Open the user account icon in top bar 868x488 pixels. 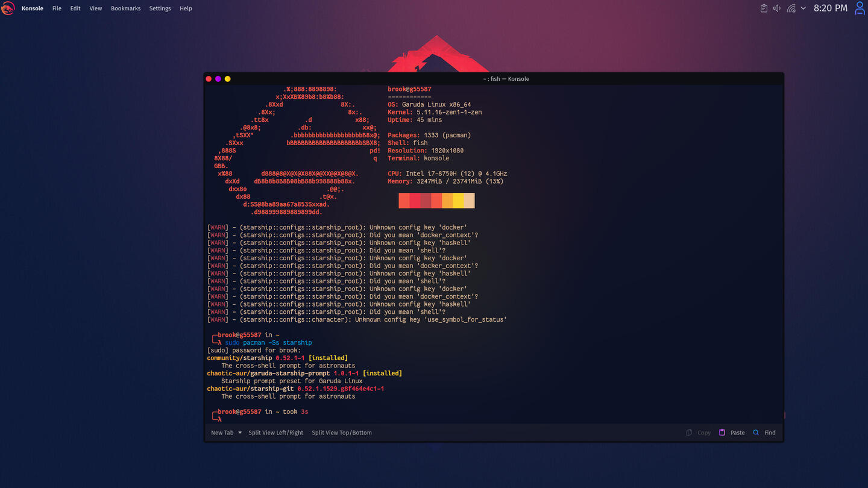tap(860, 8)
